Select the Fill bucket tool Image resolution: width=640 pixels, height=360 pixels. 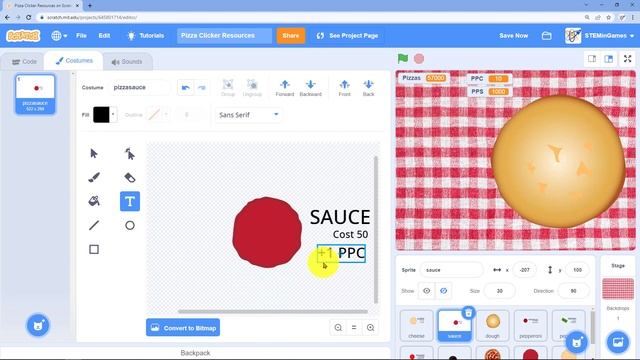pos(94,201)
